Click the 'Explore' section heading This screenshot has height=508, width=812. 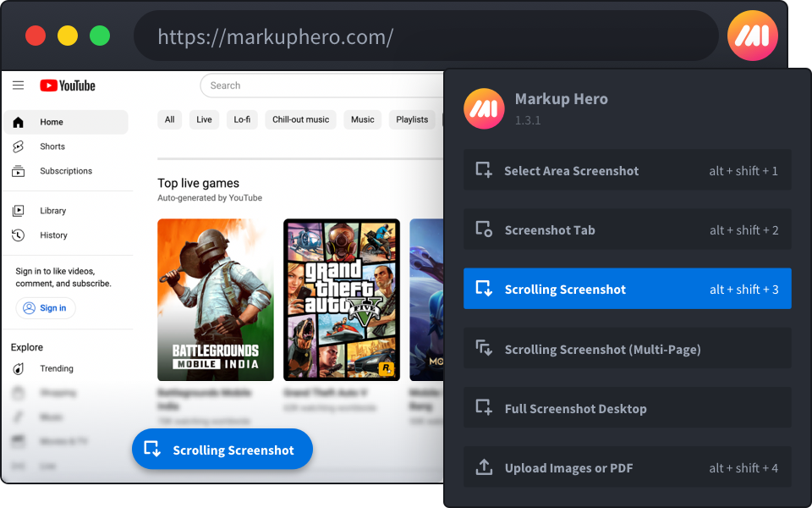pos(27,347)
